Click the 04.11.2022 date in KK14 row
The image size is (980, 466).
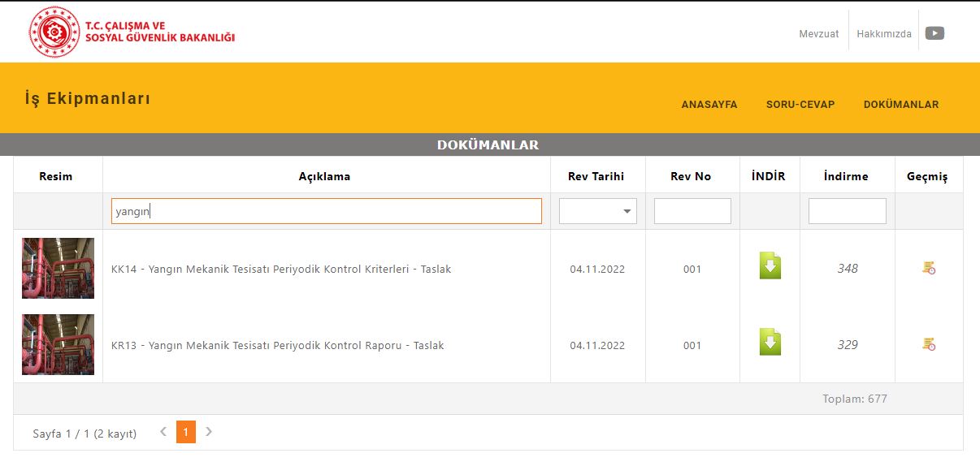(x=597, y=269)
